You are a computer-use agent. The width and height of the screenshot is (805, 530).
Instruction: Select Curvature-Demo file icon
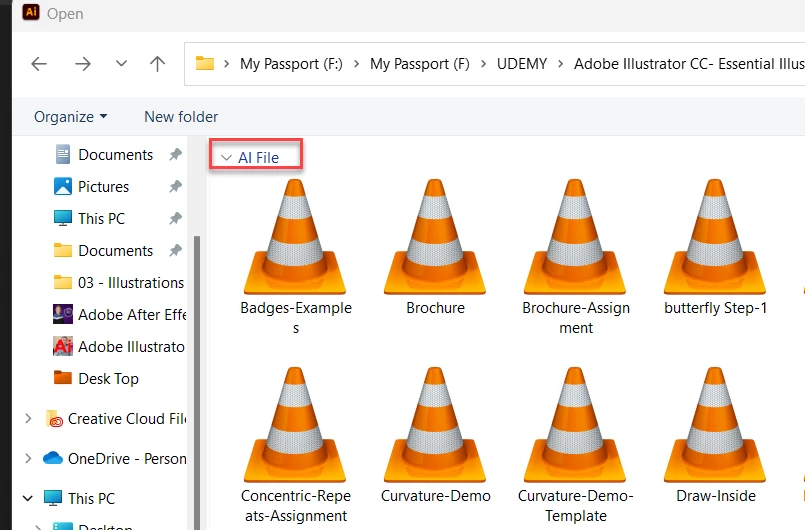point(435,425)
